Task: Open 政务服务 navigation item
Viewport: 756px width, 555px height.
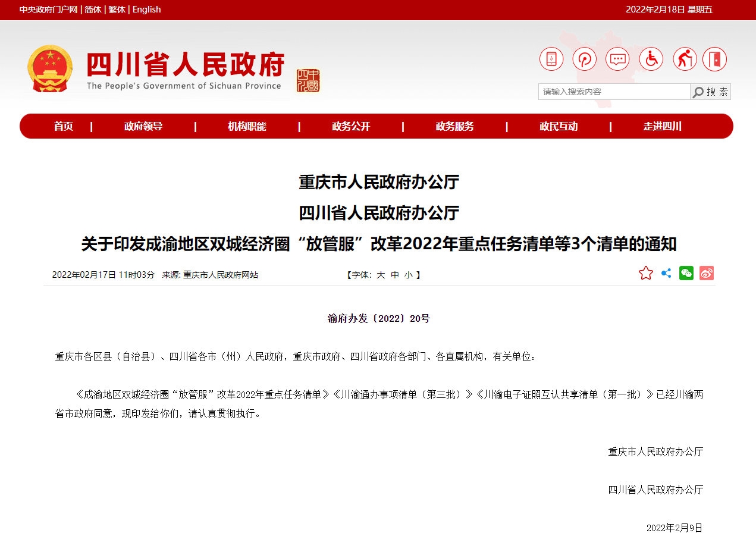Action: 455,126
